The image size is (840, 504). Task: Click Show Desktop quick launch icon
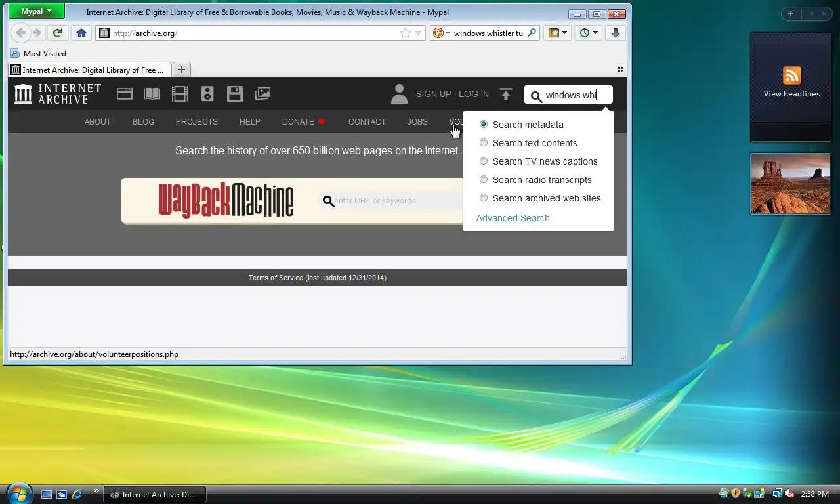coord(47,494)
